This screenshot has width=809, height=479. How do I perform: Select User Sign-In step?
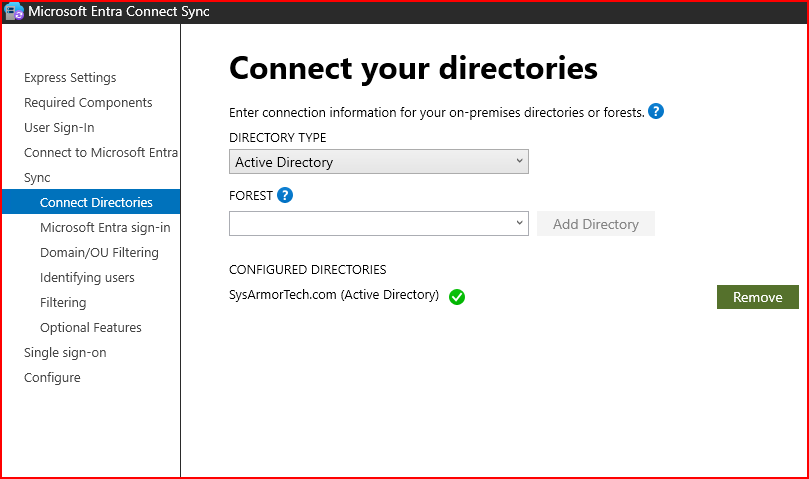click(59, 127)
